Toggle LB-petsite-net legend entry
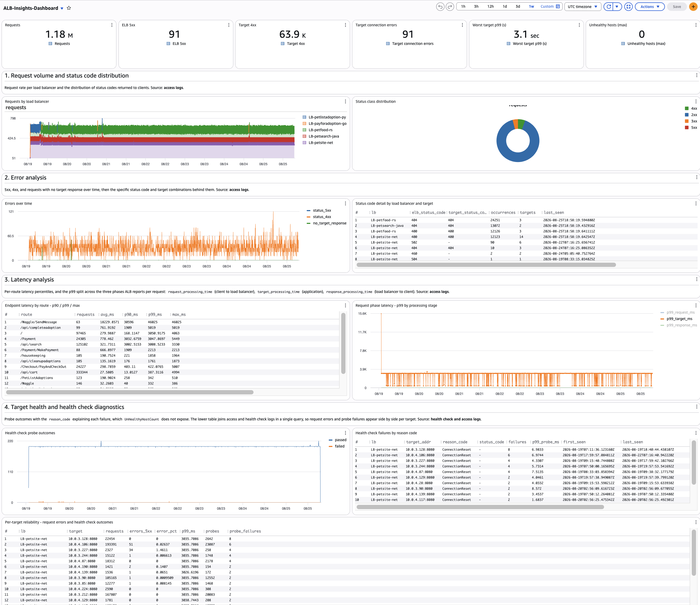700x605 pixels. 318,143
